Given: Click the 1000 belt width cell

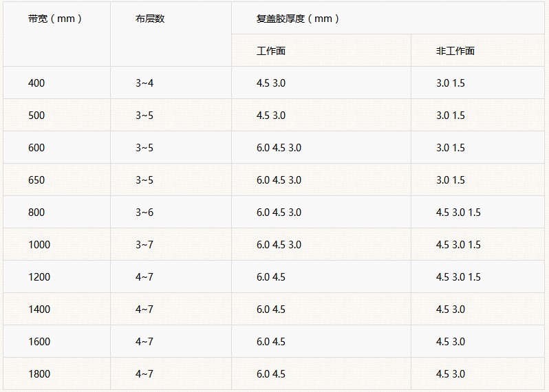Looking at the screenshot, I should click(x=56, y=244).
